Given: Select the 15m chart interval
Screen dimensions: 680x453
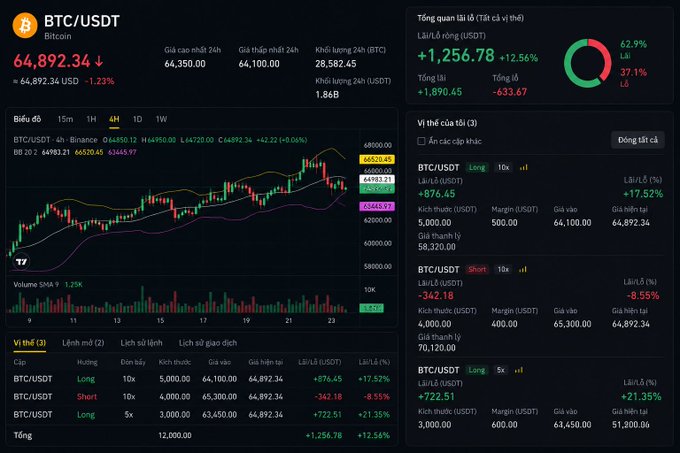Looking at the screenshot, I should pyautogui.click(x=65, y=119).
